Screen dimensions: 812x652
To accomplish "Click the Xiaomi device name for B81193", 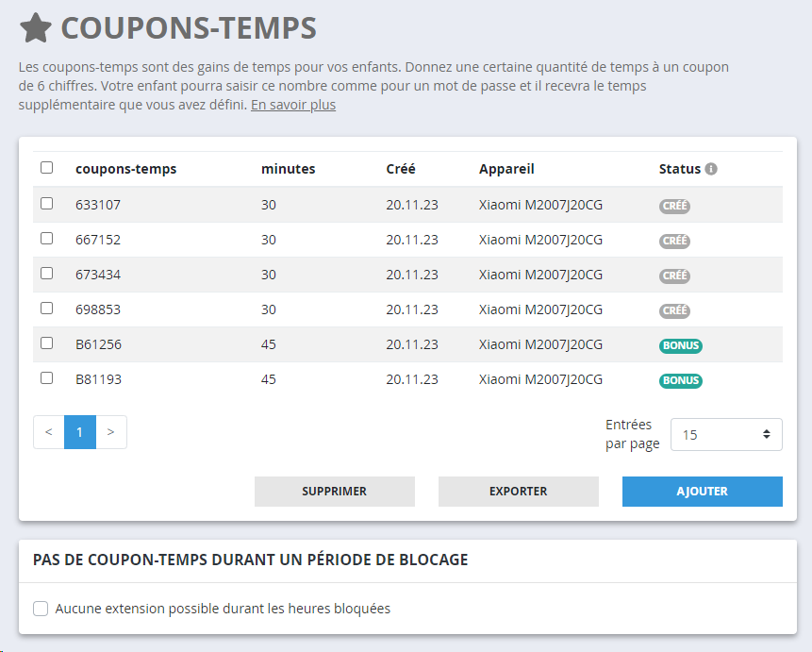I will [540, 379].
